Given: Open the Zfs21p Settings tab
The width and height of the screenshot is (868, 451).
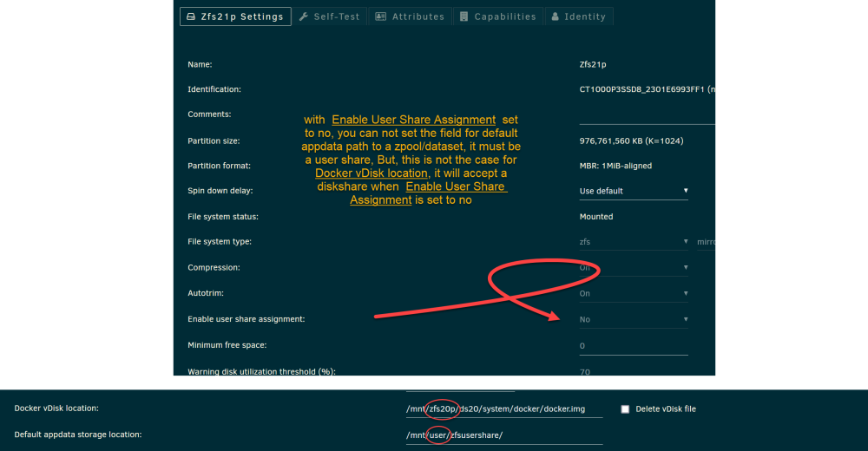Looking at the screenshot, I should pos(235,16).
